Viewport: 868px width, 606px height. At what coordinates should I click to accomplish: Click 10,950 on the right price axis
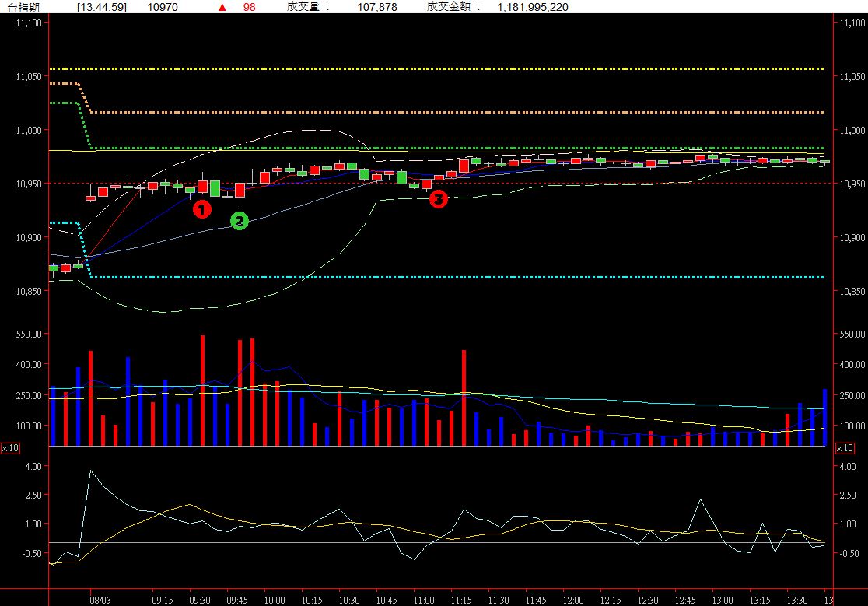pyautogui.click(x=852, y=184)
